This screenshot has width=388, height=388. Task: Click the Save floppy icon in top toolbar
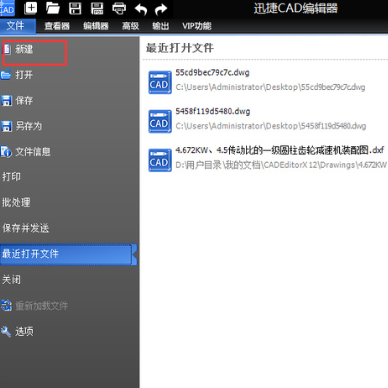pyautogui.click(x=75, y=8)
